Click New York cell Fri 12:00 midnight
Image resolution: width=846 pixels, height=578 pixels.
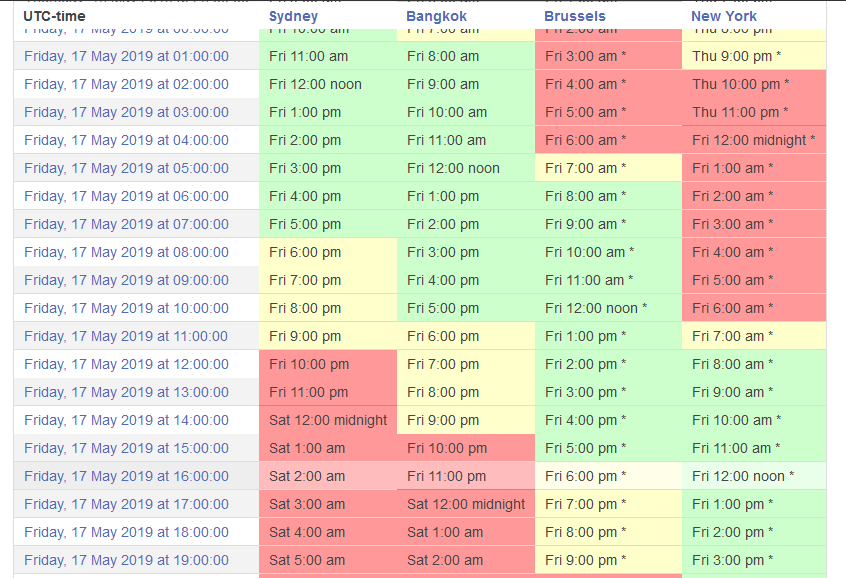point(752,140)
